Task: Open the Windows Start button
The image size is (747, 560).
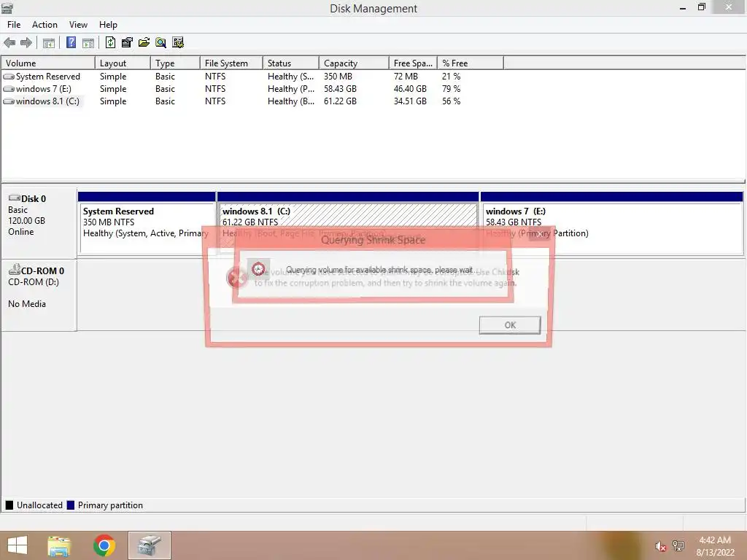Action: pyautogui.click(x=18, y=545)
